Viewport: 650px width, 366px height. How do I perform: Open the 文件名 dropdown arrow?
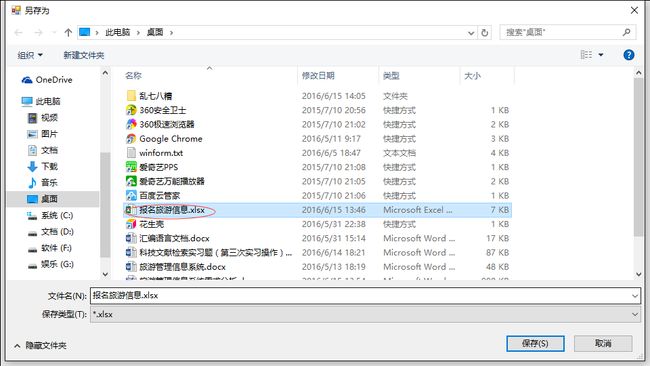coord(635,296)
